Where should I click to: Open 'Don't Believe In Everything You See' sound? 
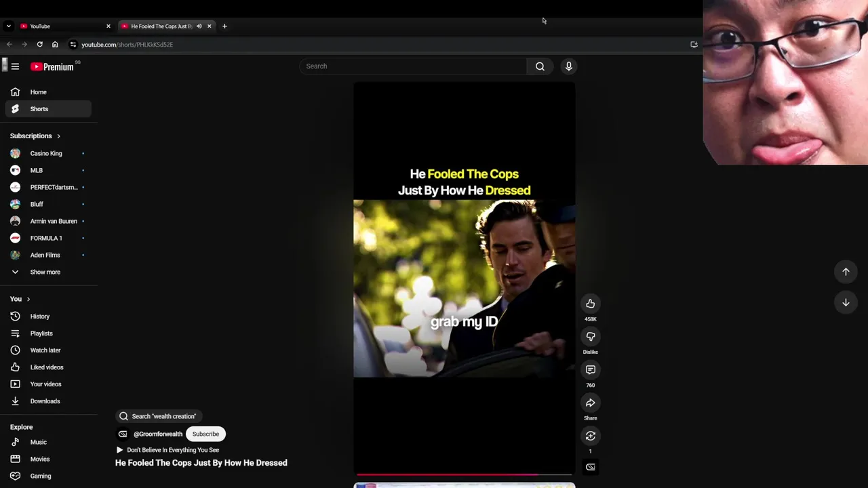click(x=168, y=450)
